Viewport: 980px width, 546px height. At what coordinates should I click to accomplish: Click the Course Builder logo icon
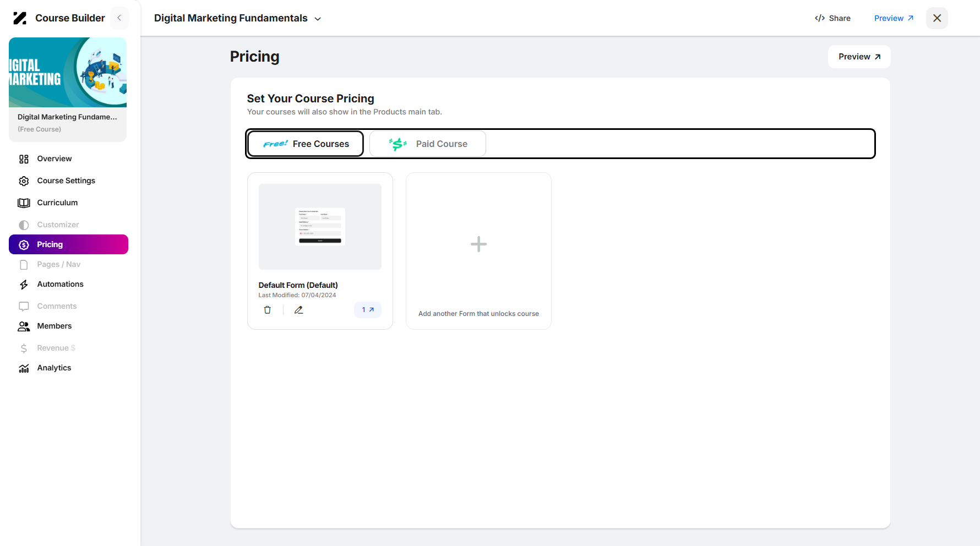tap(20, 18)
